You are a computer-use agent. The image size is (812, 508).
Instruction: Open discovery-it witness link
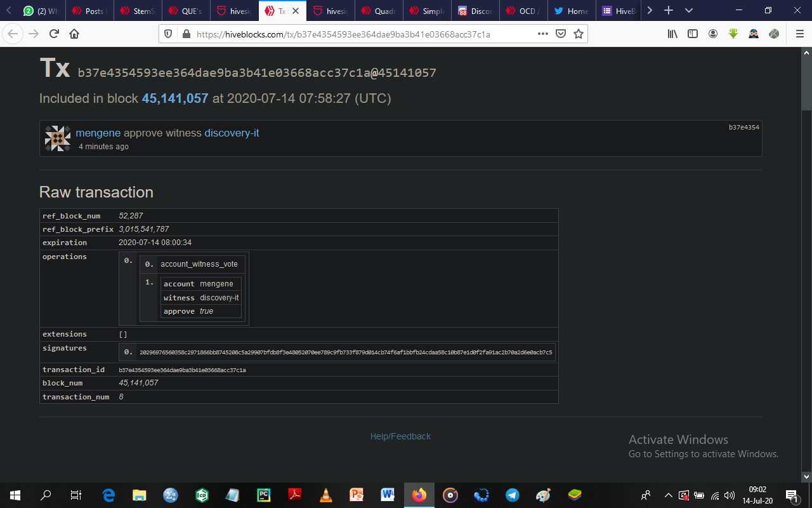(232, 133)
